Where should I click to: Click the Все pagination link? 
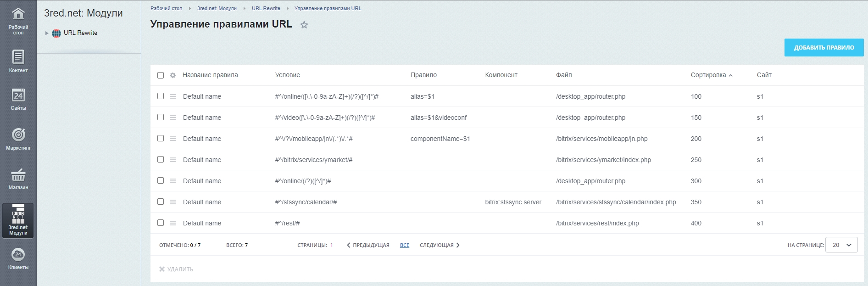[404, 245]
